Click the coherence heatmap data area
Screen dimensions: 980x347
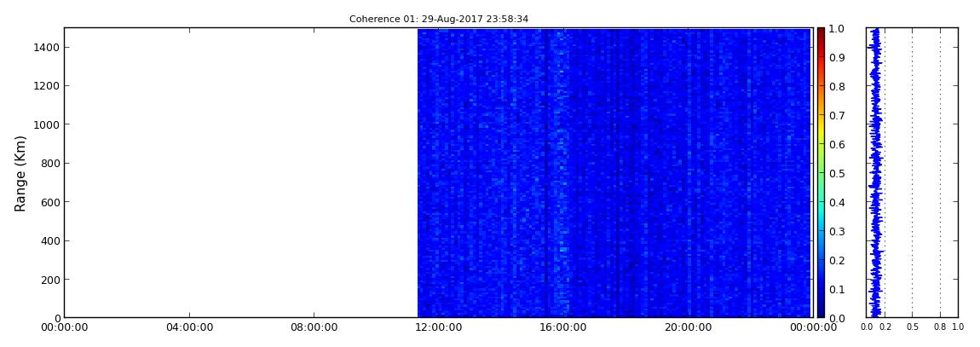click(614, 172)
